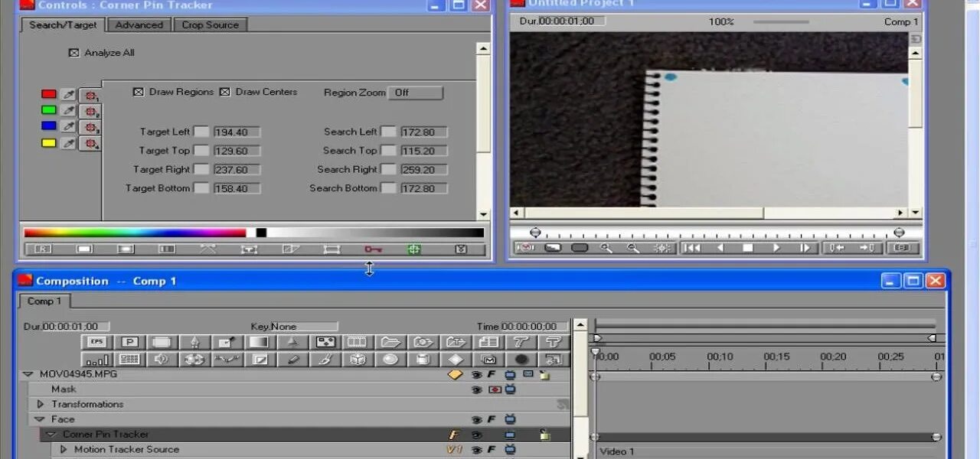Hide the Corner Pin Tracker eye toggle
This screenshot has width=980, height=459.
(x=477, y=434)
